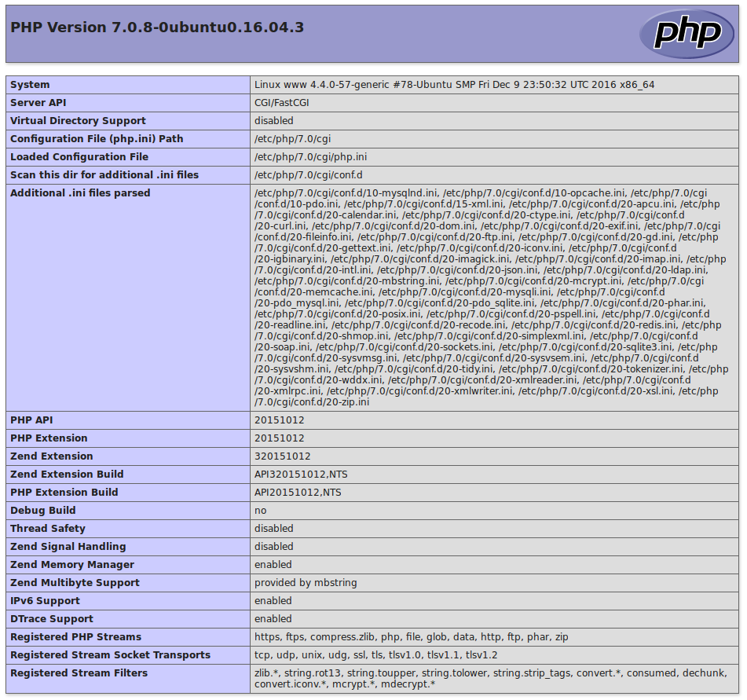Viewport: 747px width, 700px height.
Task: Click the Debug Build label
Action: click(x=42, y=511)
